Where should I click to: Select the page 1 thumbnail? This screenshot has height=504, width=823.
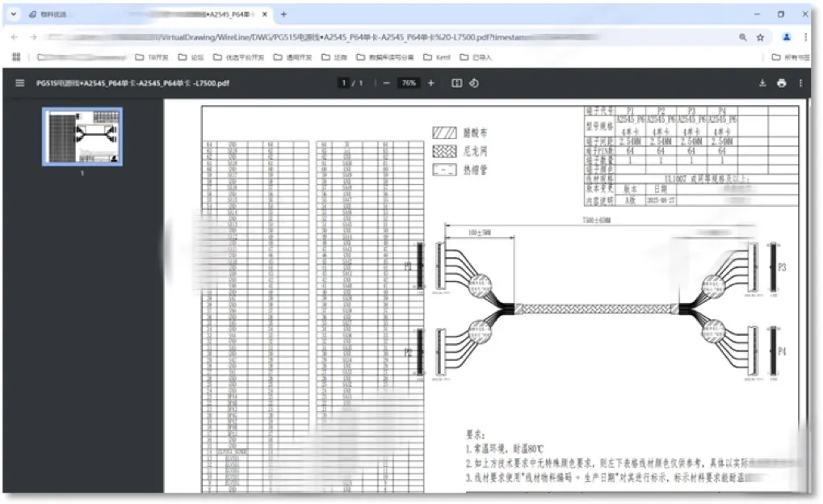click(x=82, y=136)
